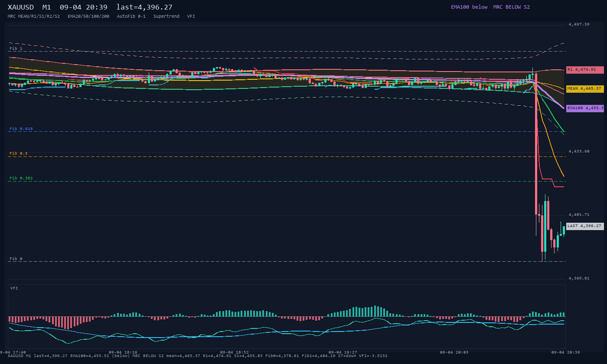Image resolution: width=607 pixels, height=364 pixels.
Task: Click the R1 4,474.91 price tag
Action: [585, 70]
